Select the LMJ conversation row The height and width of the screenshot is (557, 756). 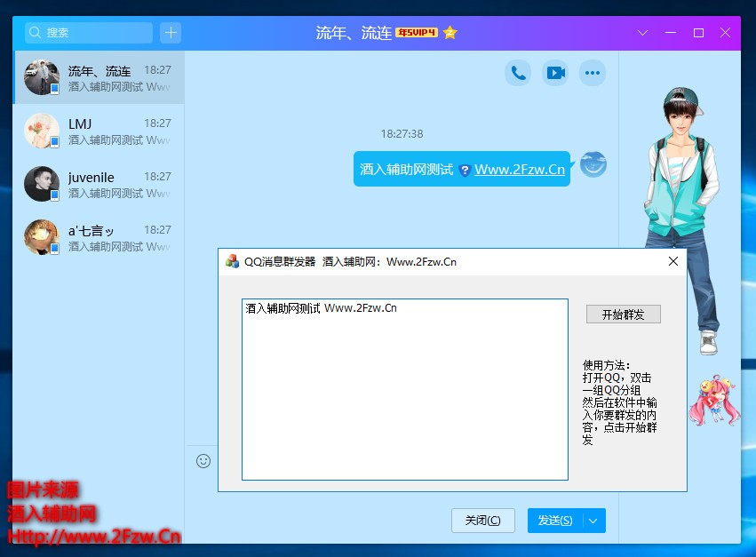coord(99,131)
